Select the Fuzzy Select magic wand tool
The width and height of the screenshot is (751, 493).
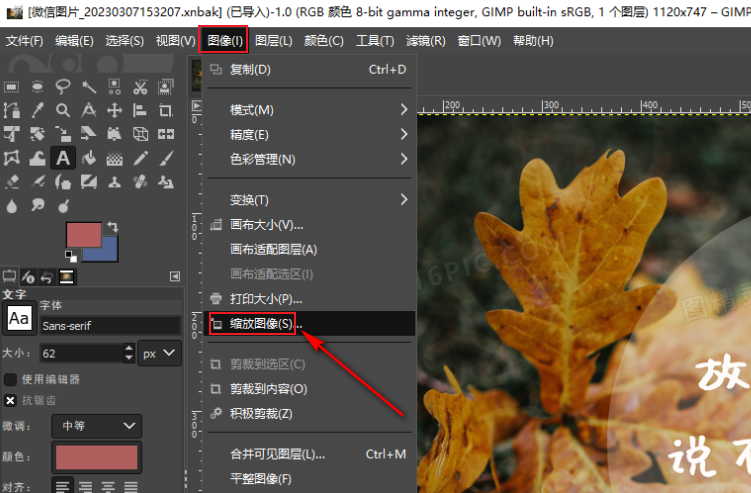[x=89, y=87]
